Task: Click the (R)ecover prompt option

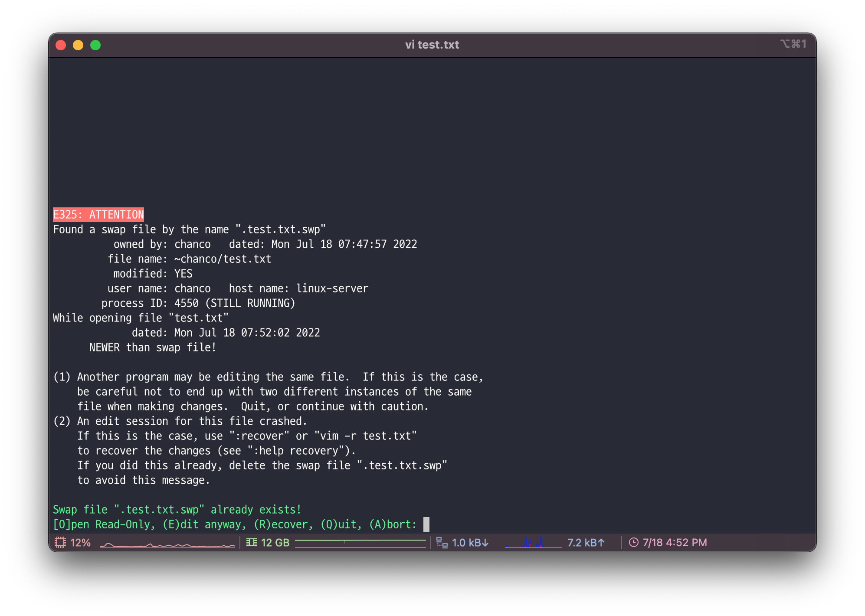Action: click(283, 524)
